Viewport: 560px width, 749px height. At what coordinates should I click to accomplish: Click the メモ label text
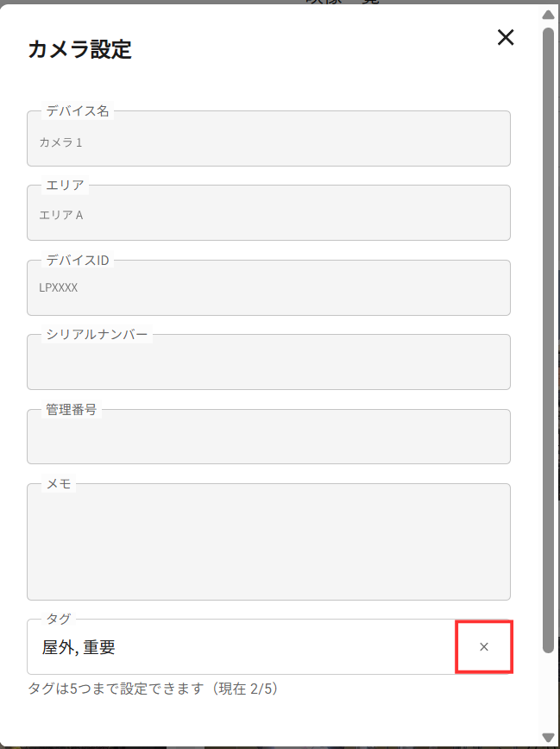point(59,483)
